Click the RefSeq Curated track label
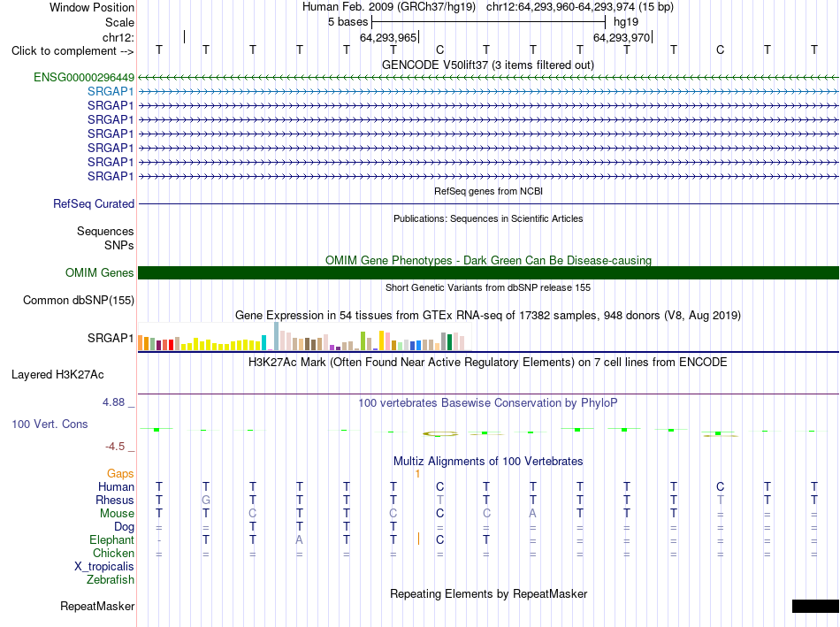The image size is (840, 627). click(x=94, y=203)
